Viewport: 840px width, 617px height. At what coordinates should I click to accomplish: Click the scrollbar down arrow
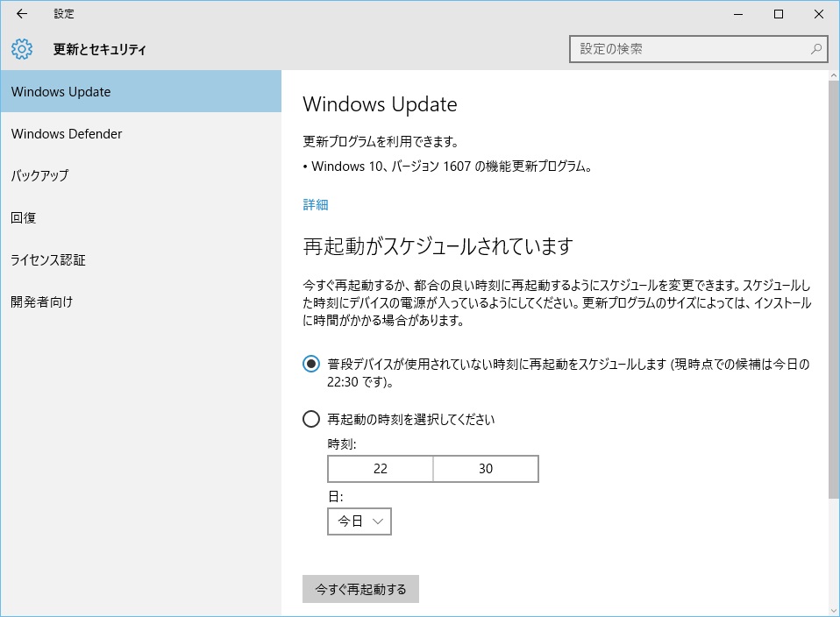(834, 611)
